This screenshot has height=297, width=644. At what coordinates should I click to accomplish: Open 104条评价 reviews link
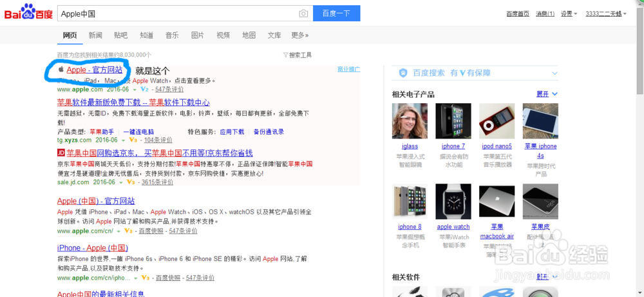point(158,140)
